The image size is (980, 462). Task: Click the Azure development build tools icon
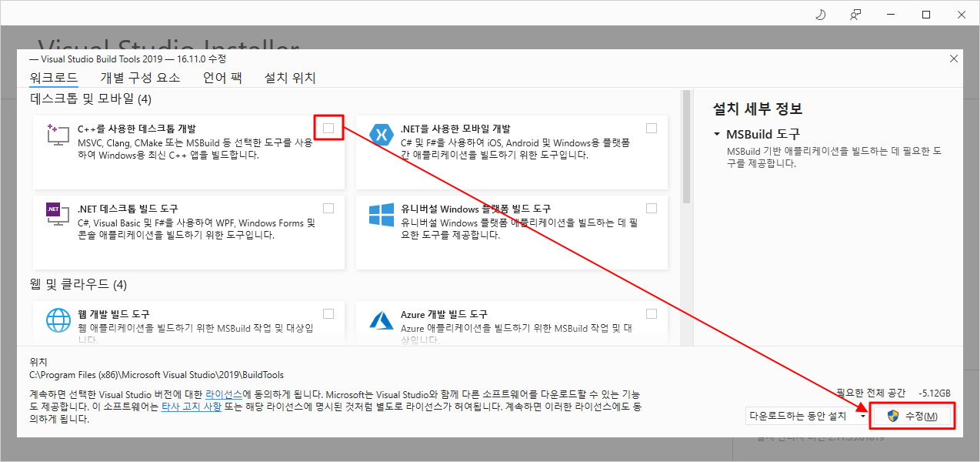[382, 320]
